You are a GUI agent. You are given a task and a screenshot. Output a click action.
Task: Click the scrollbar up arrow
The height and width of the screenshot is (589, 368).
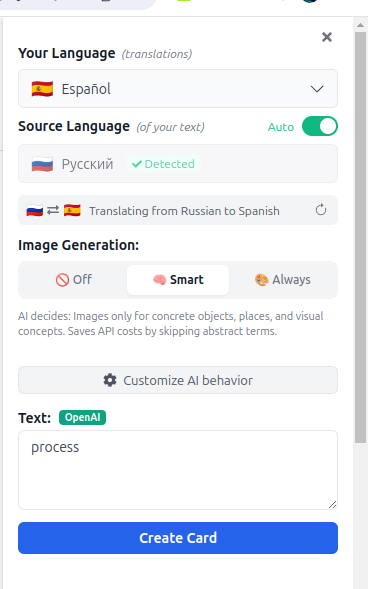coord(360,25)
